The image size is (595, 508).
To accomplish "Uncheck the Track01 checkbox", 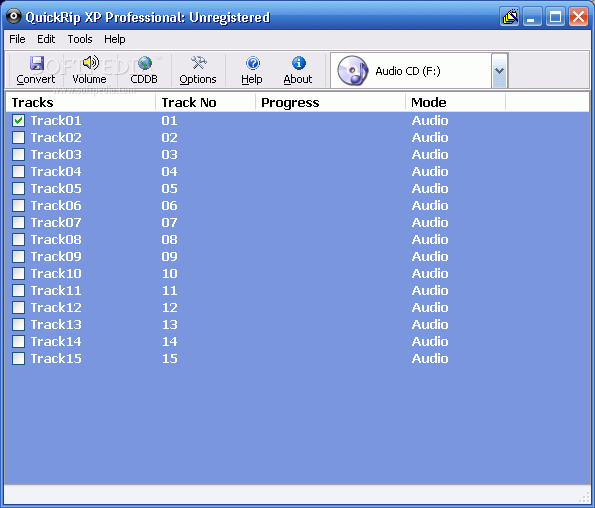I will click(18, 121).
